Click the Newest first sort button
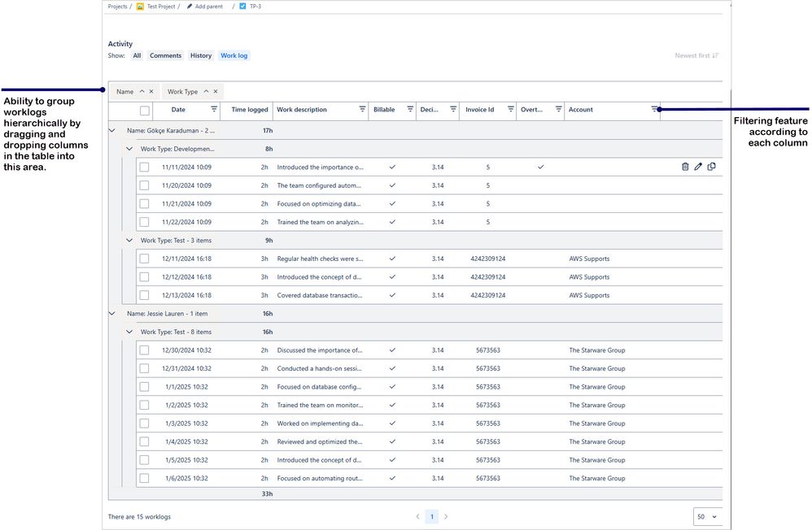The height and width of the screenshot is (530, 812). click(696, 56)
